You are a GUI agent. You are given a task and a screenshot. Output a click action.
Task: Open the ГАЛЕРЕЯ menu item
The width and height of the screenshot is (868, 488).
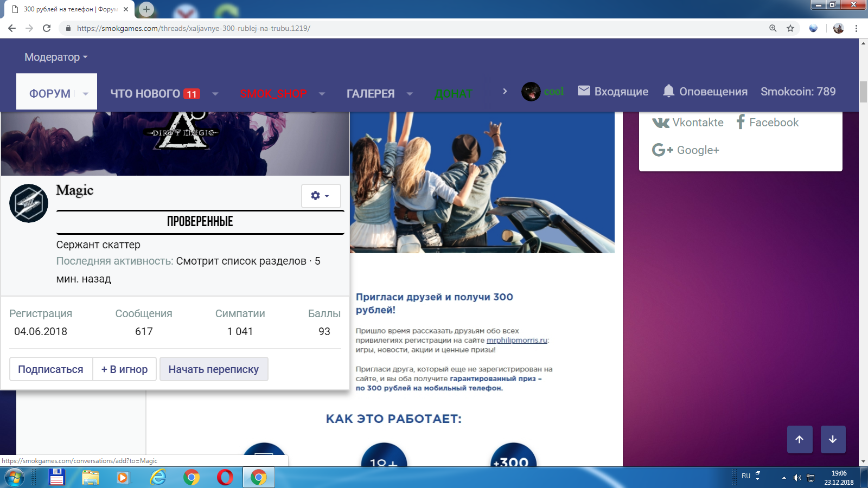point(371,94)
